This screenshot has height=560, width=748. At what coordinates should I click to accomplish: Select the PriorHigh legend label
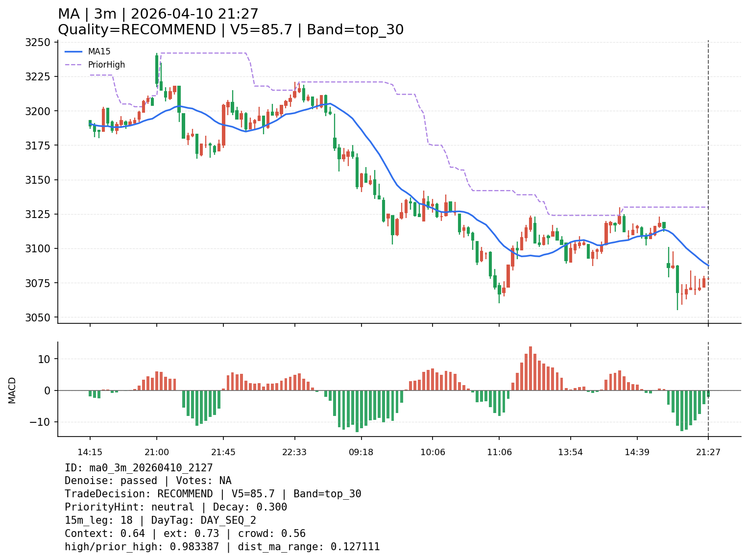[x=106, y=65]
